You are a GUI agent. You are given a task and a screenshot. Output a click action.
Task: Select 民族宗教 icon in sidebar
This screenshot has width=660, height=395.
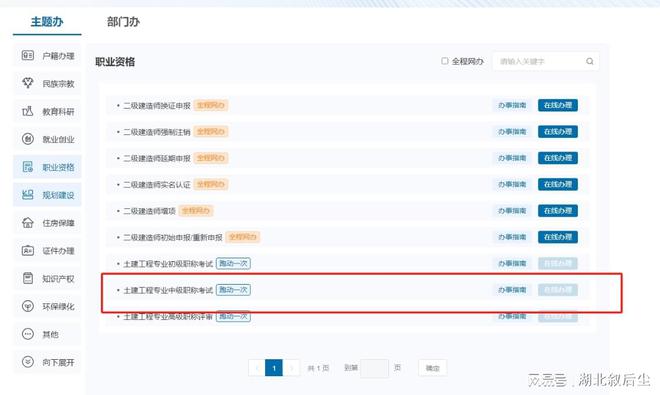coord(28,83)
